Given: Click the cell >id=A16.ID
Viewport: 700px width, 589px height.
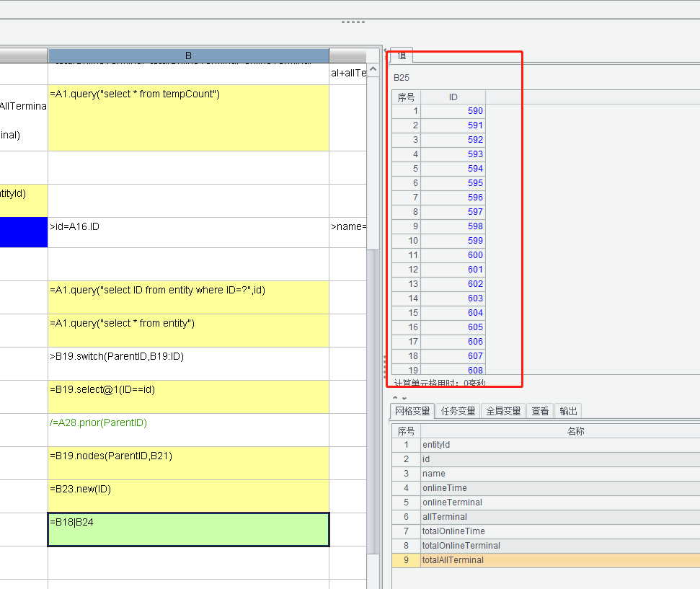Looking at the screenshot, I should pos(188,232).
